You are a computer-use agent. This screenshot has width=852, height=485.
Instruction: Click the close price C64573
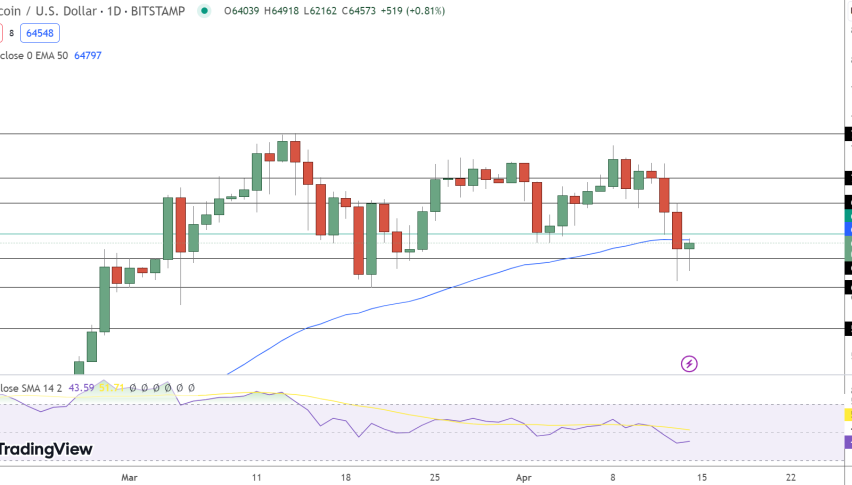coord(359,11)
